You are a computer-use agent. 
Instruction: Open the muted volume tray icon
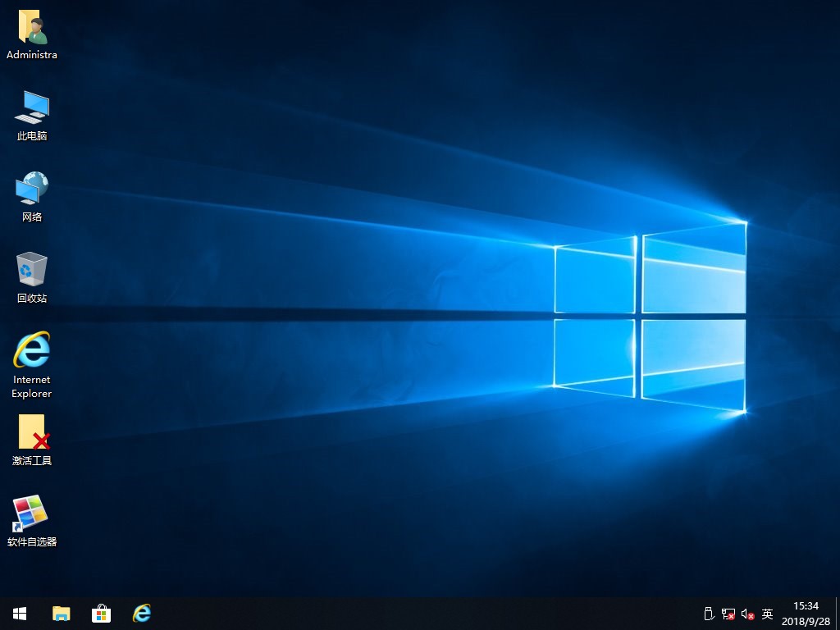click(x=748, y=614)
